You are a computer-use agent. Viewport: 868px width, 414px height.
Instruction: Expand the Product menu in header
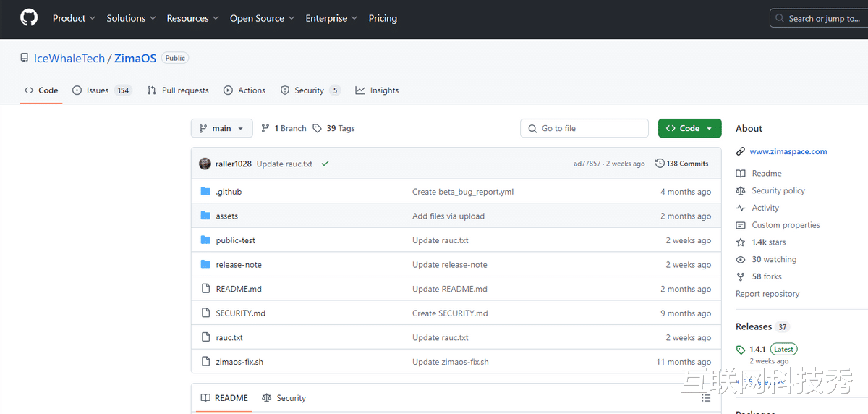74,18
